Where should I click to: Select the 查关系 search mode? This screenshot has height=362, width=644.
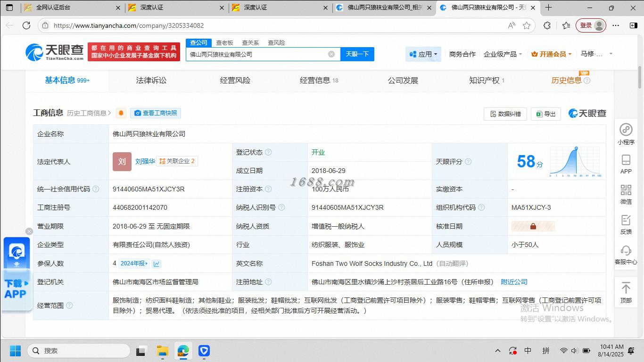(x=250, y=43)
